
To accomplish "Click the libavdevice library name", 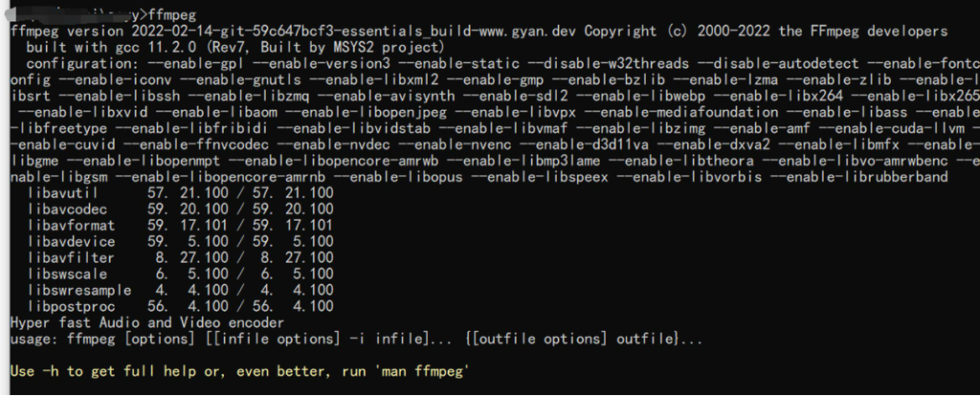I will [71, 242].
